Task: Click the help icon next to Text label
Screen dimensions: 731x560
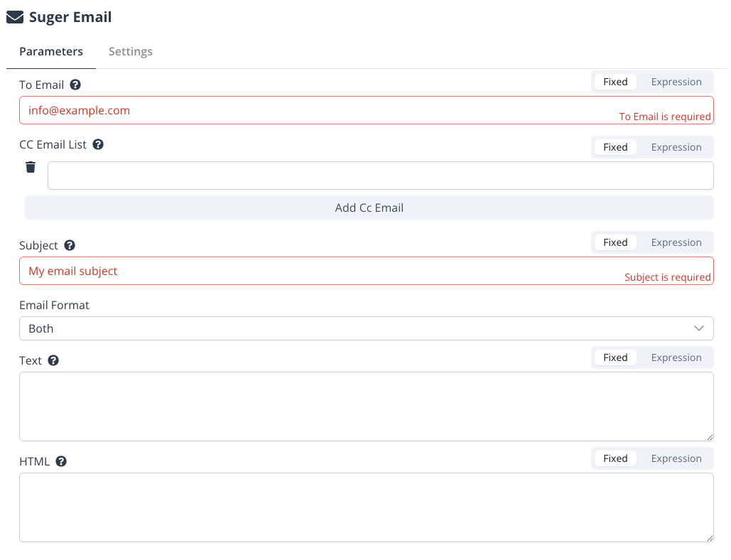Action: click(x=53, y=360)
